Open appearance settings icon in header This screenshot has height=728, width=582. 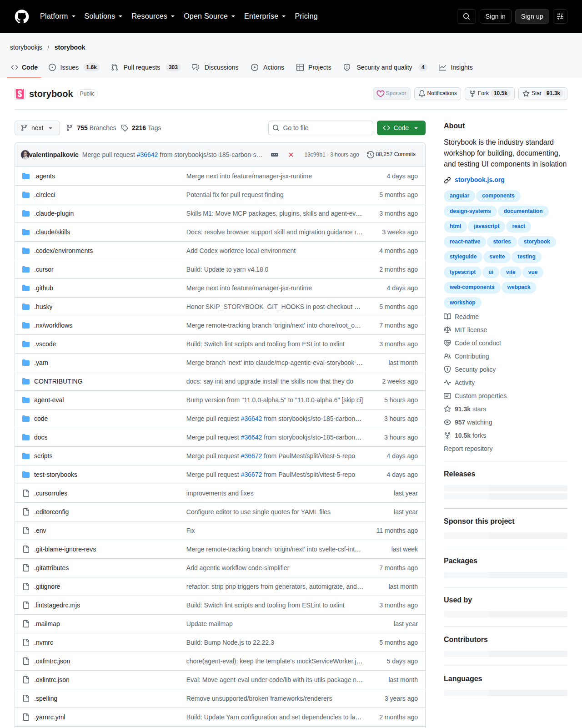click(x=560, y=16)
